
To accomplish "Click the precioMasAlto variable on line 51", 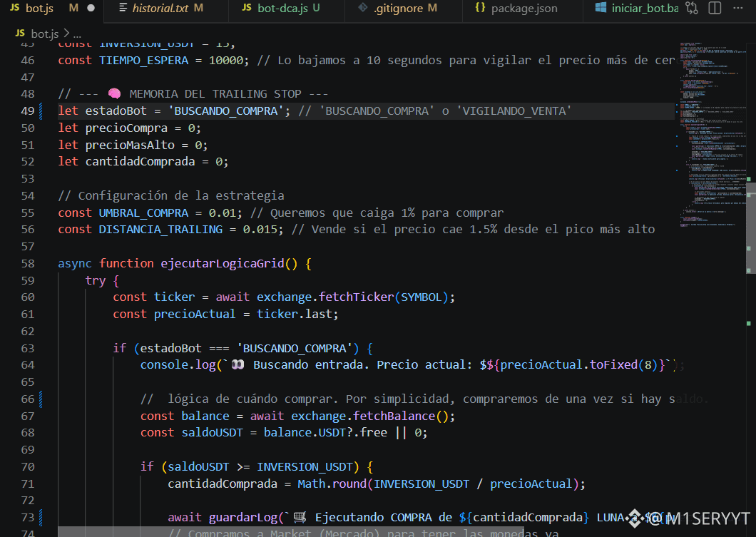I will coord(130,145).
